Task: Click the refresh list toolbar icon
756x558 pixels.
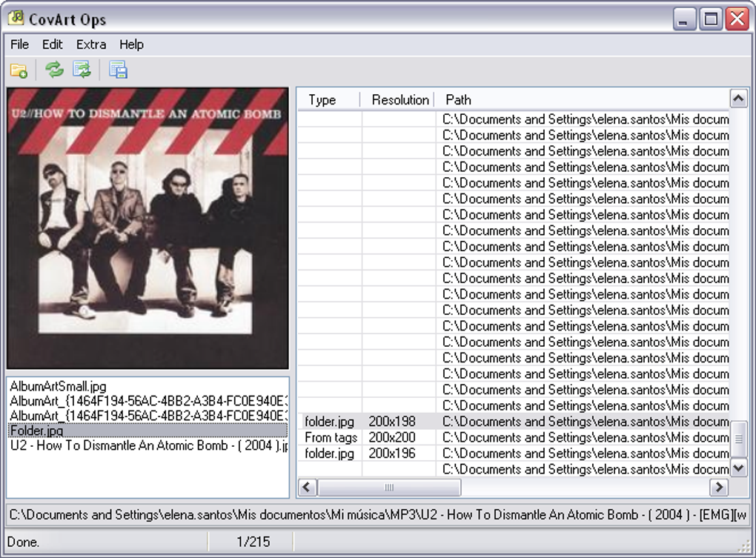Action: pos(82,70)
